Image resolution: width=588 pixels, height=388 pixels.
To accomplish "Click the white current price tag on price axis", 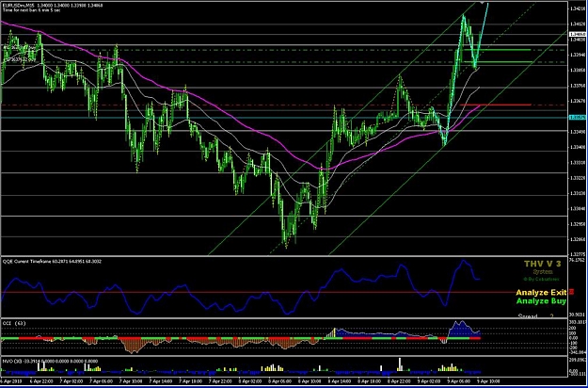I will tap(578, 34).
